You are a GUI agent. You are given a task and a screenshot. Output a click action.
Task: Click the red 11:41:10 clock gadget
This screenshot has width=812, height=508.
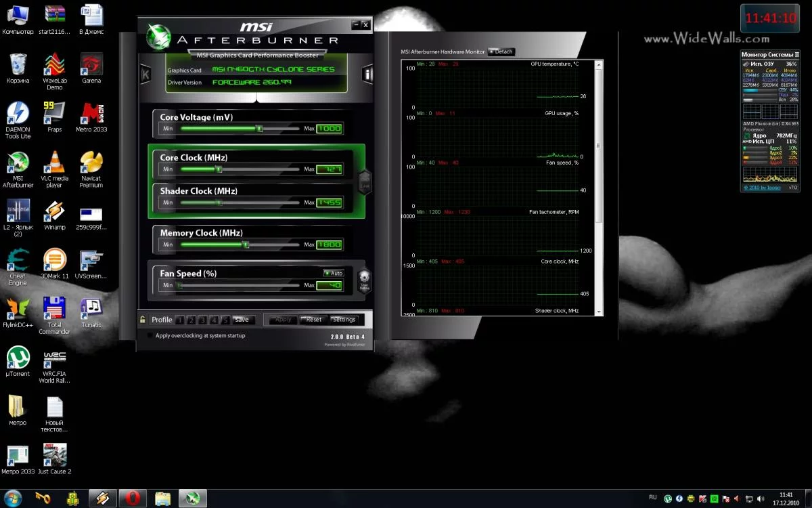(x=771, y=19)
